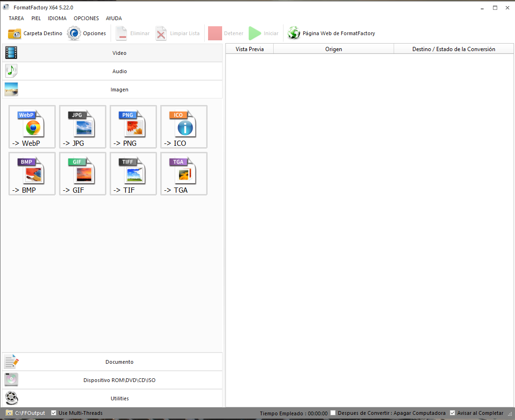Toggle the Use Multi-Threads checkbox
This screenshot has width=515, height=420.
tap(53, 413)
